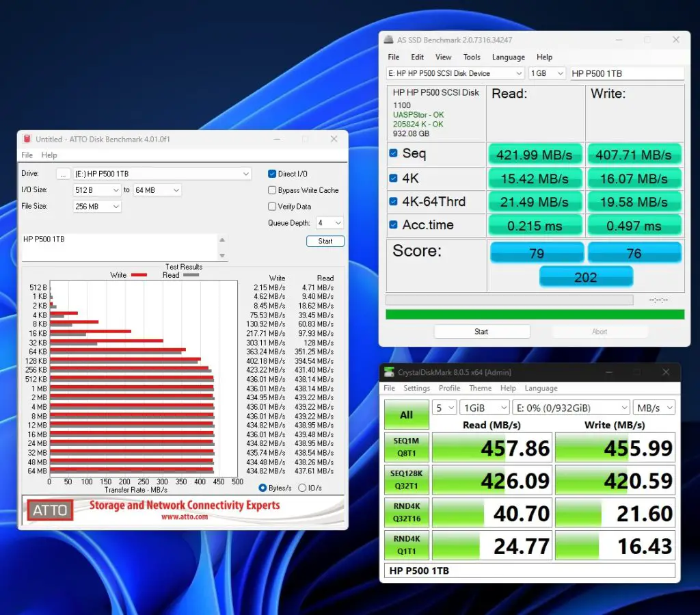The image size is (700, 615).
Task: Click CrystalDiskMark HP P500 1TB comment field
Action: (530, 571)
